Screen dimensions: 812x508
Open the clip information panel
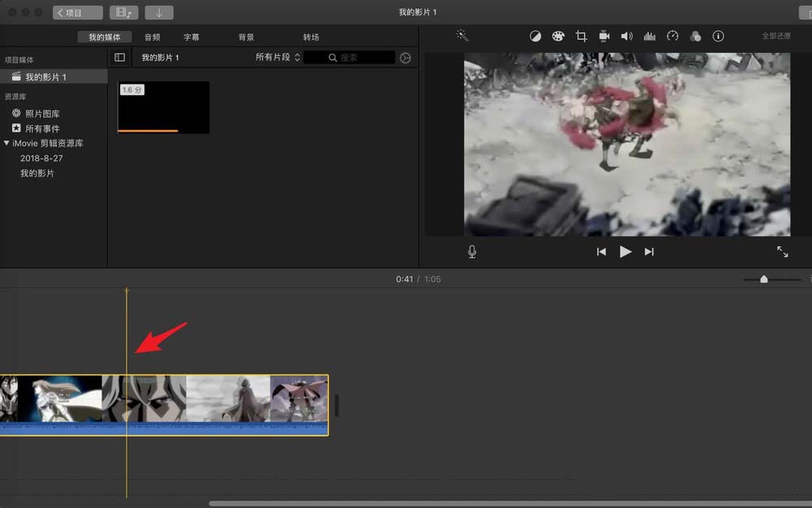pyautogui.click(x=718, y=36)
